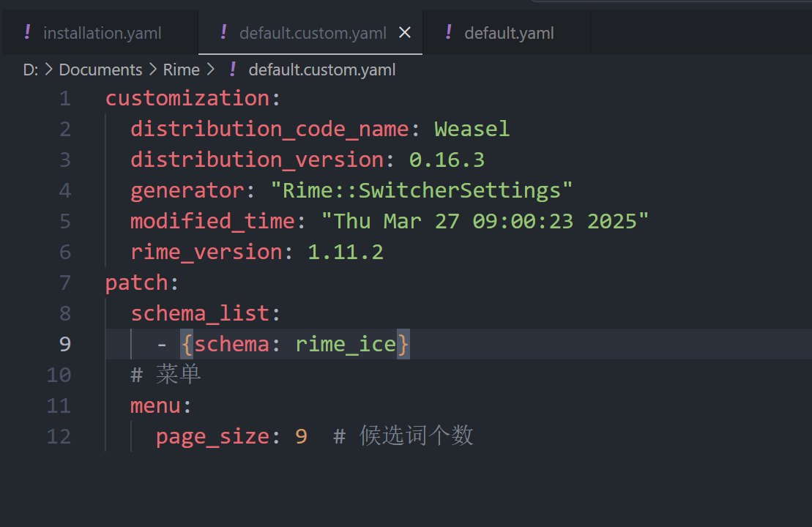Click the opening brace on line 9
Screen dimensions: 812x527
point(187,344)
